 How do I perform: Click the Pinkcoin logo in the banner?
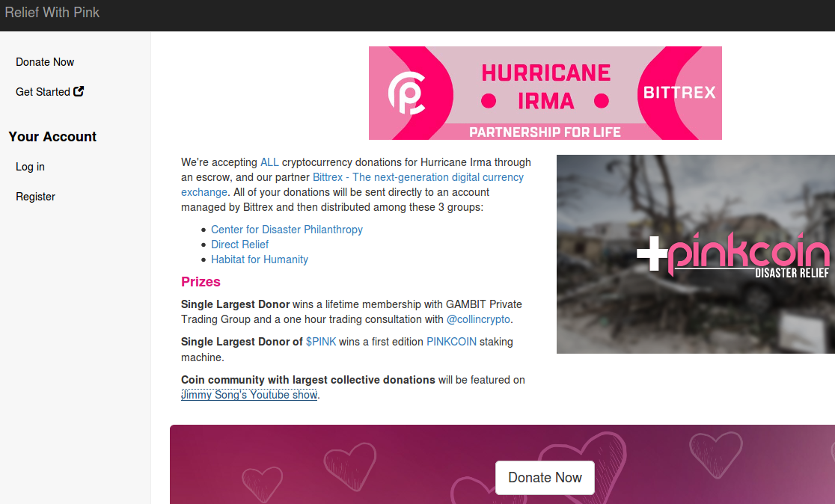pos(406,93)
